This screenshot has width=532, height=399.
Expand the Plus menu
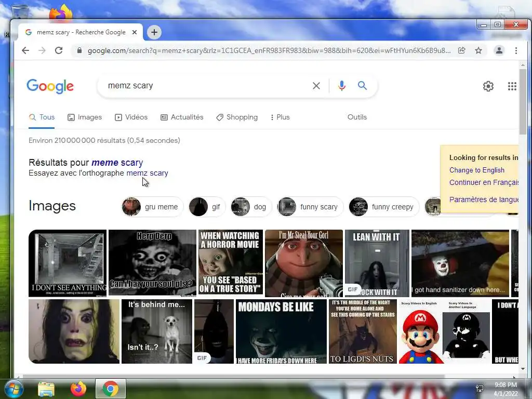(x=280, y=117)
